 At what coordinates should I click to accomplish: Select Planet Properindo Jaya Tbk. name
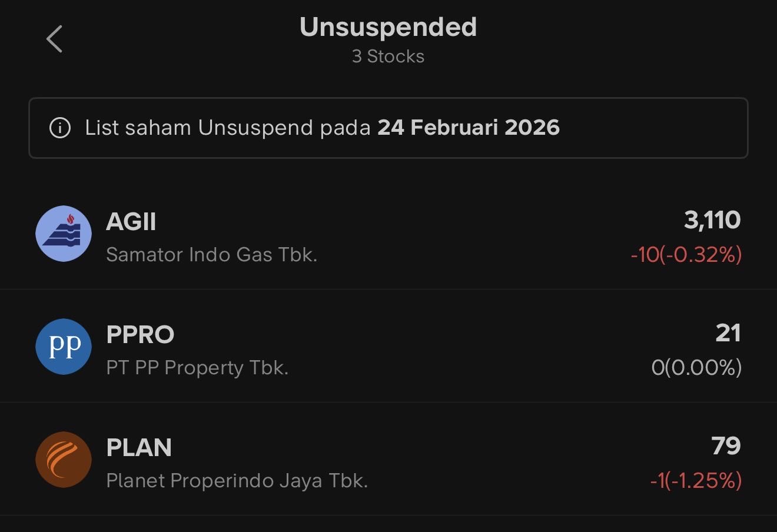[x=237, y=481]
